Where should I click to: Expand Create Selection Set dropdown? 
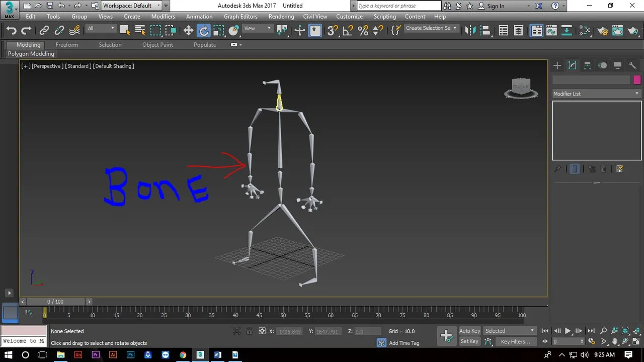431,28
